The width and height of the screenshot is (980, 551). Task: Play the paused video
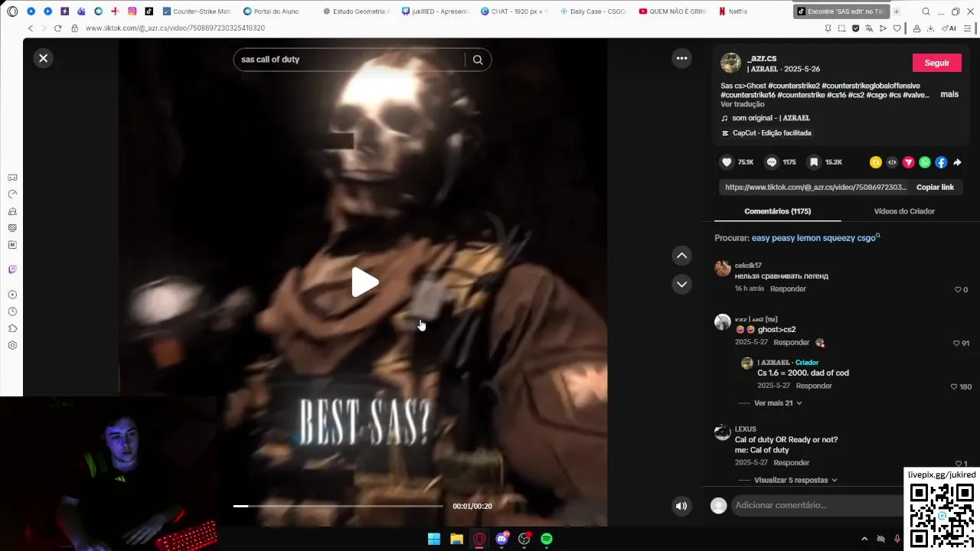point(365,282)
